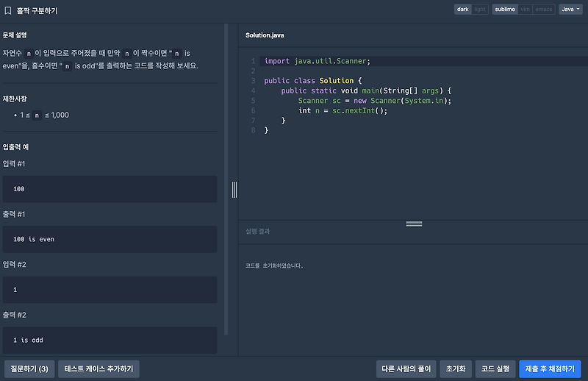Click the constraint 1 ≤ n ≤ 1,000

point(44,115)
